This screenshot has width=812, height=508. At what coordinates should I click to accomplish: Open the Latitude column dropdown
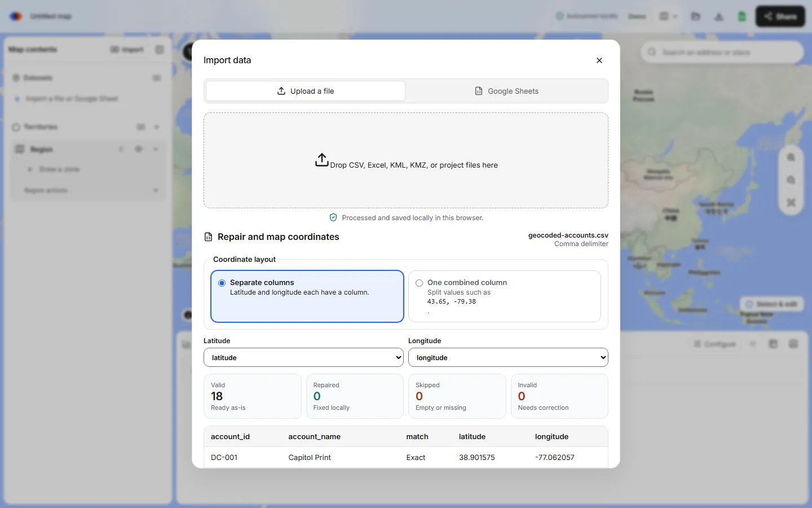[303, 357]
